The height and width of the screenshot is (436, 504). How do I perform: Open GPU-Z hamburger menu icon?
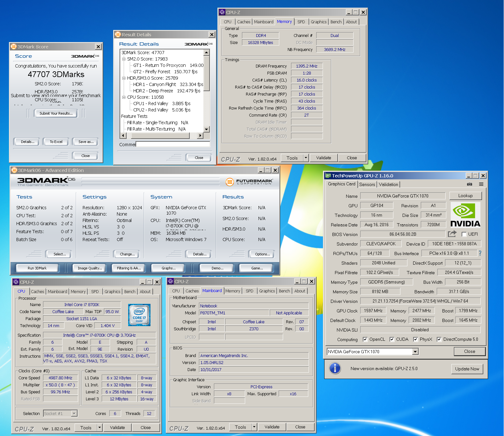coord(481,184)
